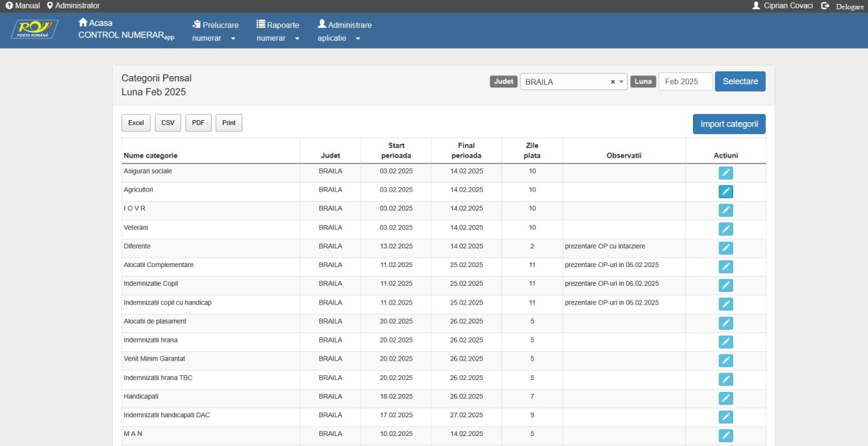This screenshot has height=446, width=868.
Task: Open edit for the Veterani row
Action: pyautogui.click(x=725, y=229)
